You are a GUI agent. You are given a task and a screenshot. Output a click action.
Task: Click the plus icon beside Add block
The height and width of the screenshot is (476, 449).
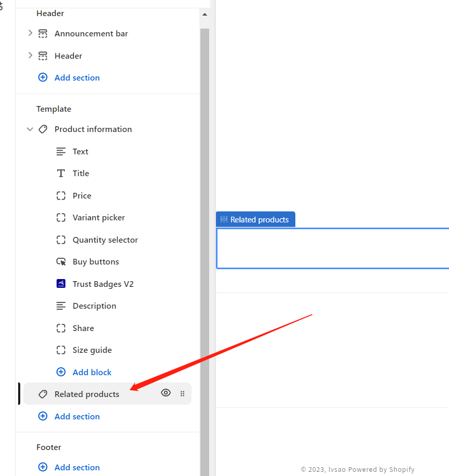pyautogui.click(x=61, y=372)
